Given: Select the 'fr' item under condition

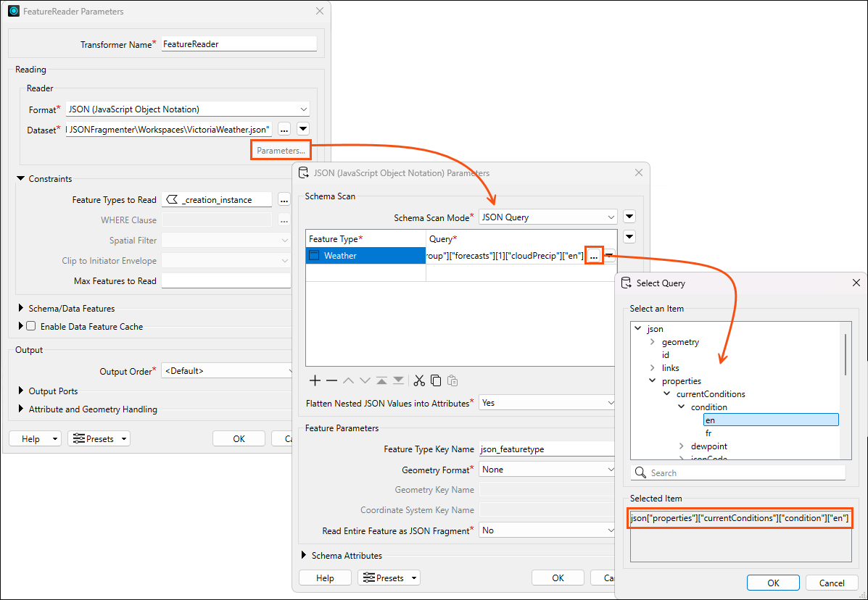Looking at the screenshot, I should click(708, 433).
